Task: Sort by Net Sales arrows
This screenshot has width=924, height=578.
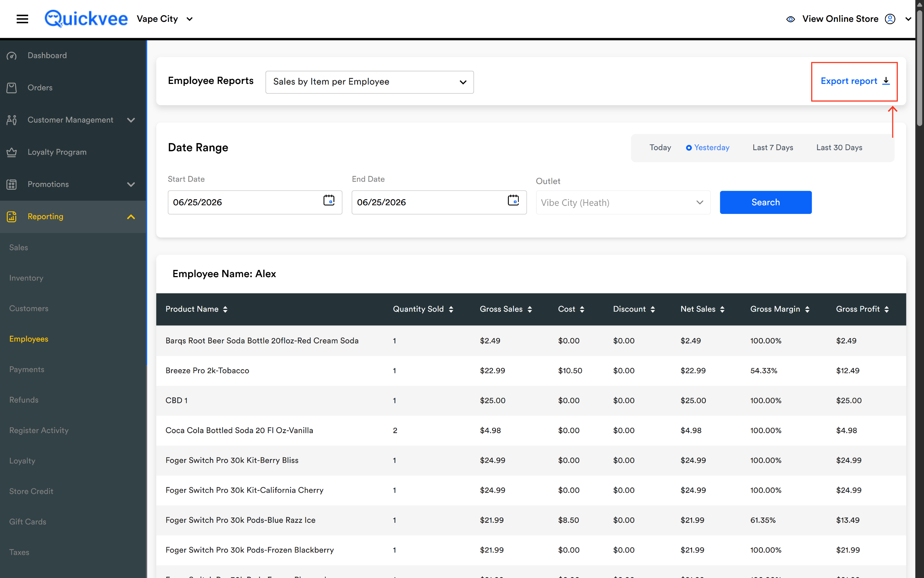Action: [722, 309]
